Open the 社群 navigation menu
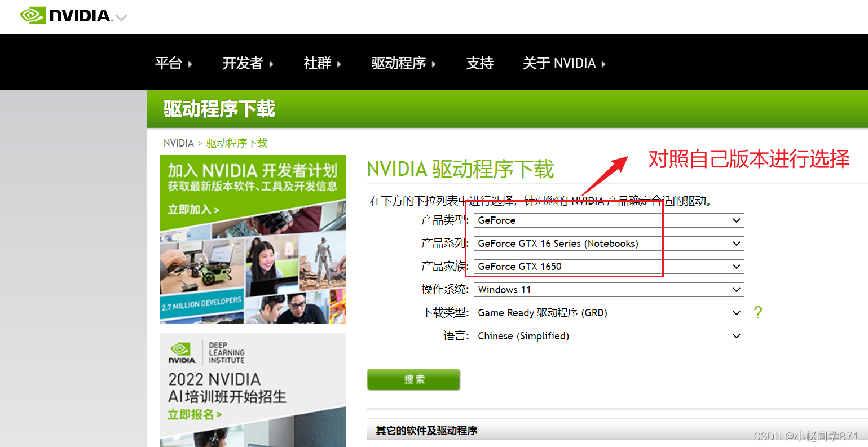 [322, 63]
